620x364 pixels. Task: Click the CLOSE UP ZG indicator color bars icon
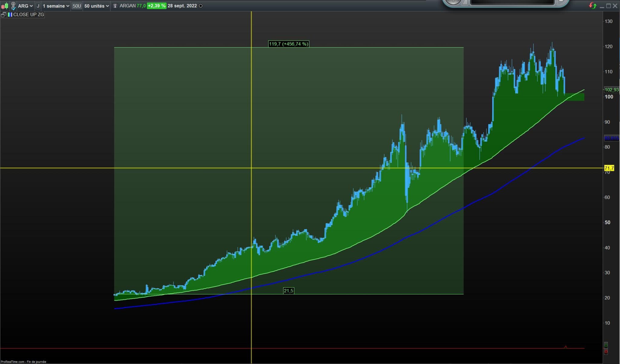[10, 15]
